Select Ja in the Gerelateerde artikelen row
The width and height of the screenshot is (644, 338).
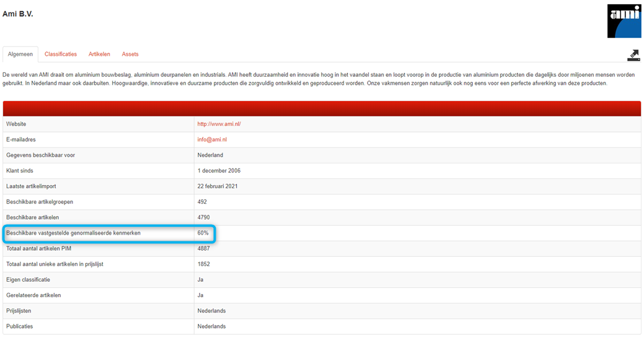tap(200, 295)
